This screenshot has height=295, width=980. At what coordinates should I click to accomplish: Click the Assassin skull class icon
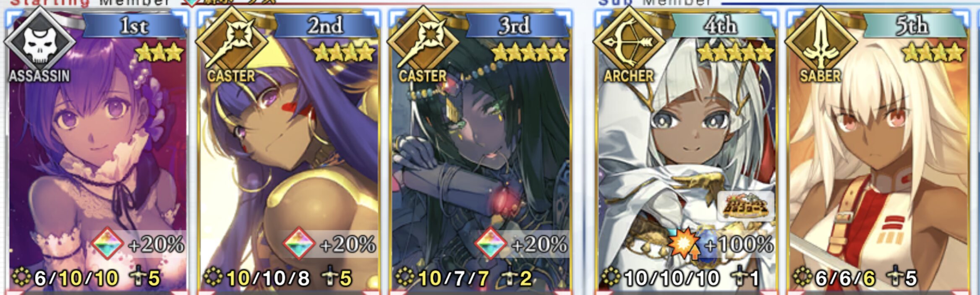40,42
